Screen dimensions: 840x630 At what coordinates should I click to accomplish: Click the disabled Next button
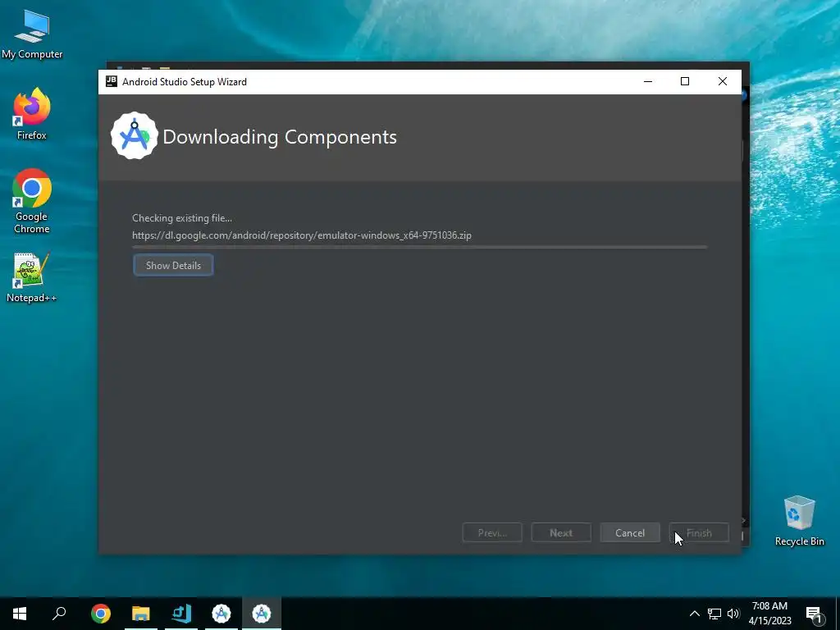click(561, 533)
